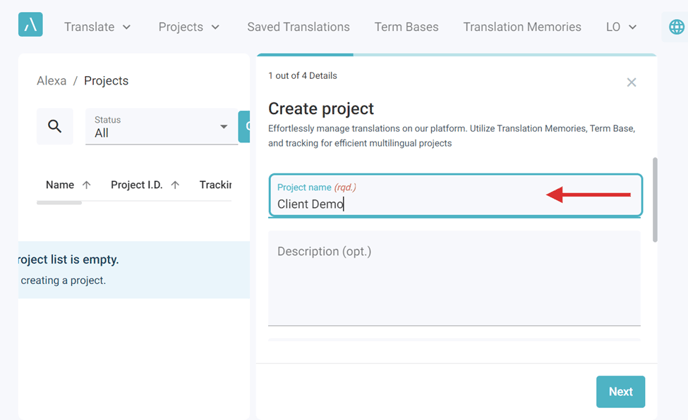688x420 pixels.
Task: Sort by Project I.D. arrow icon
Action: pos(175,185)
